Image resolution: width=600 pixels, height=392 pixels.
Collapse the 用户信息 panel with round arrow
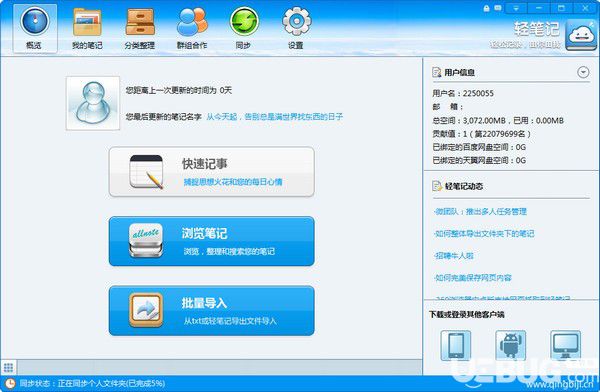coord(583,72)
